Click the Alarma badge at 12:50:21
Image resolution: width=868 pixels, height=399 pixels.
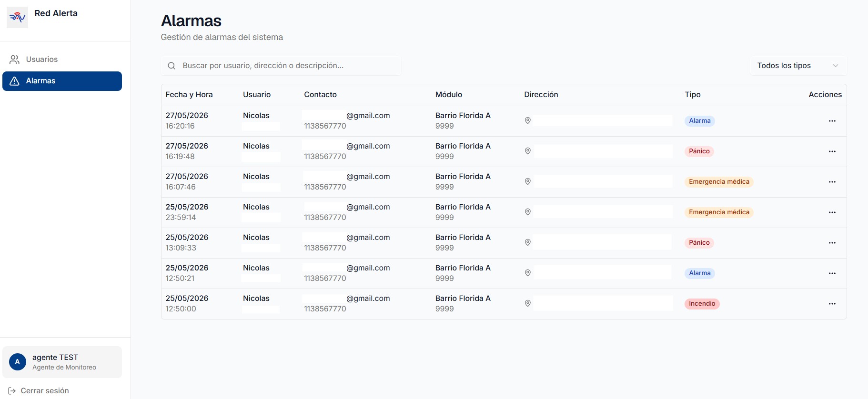point(699,273)
